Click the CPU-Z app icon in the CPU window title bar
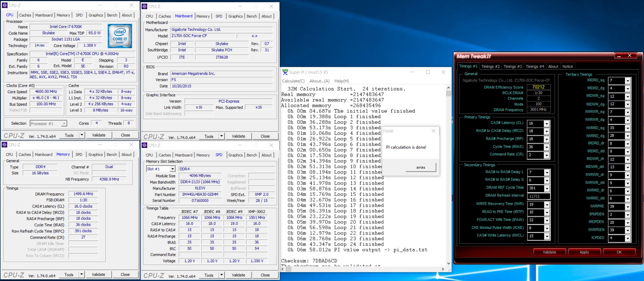The image size is (644, 281). point(5,5)
